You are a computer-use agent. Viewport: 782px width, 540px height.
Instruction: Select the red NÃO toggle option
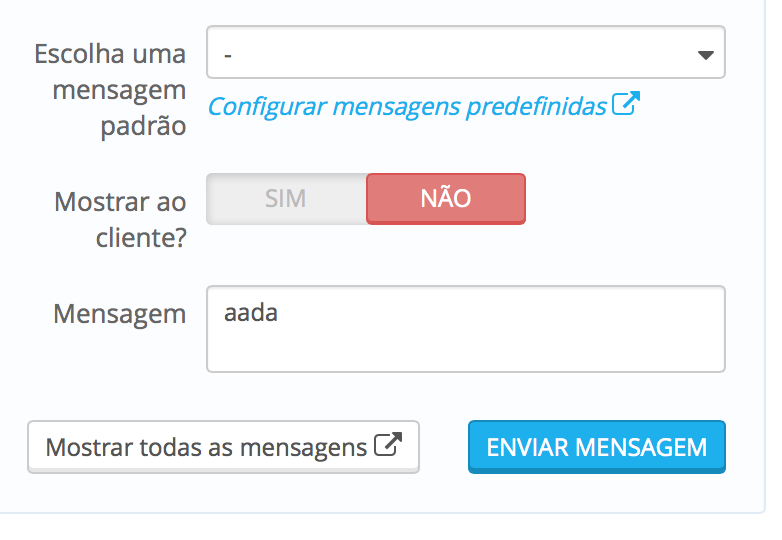pyautogui.click(x=445, y=199)
